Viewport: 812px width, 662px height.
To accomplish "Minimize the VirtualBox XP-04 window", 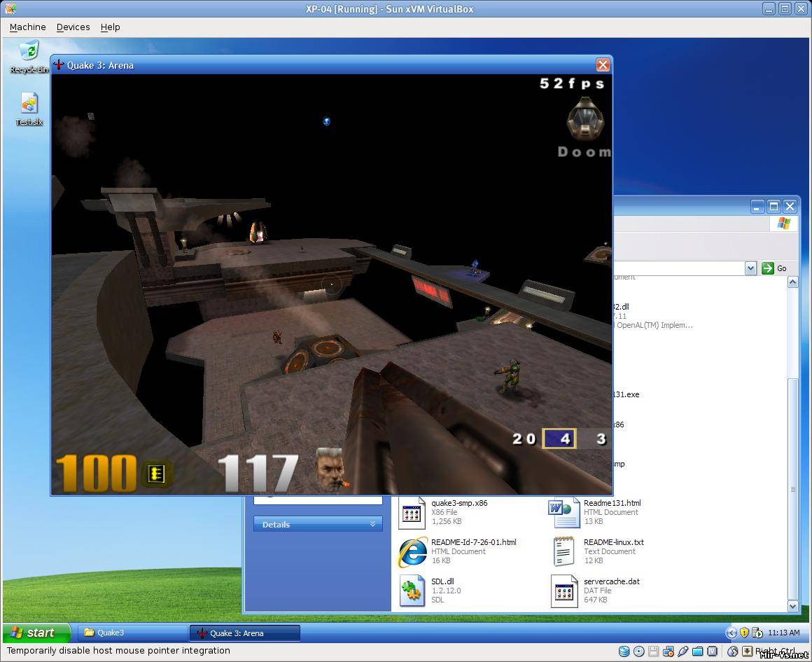I will point(769,9).
